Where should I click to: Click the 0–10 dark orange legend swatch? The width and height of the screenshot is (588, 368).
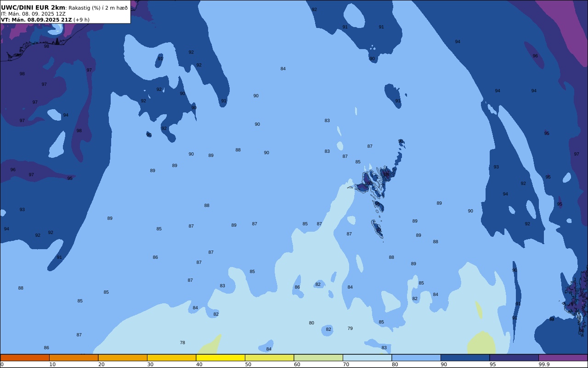(x=25, y=357)
